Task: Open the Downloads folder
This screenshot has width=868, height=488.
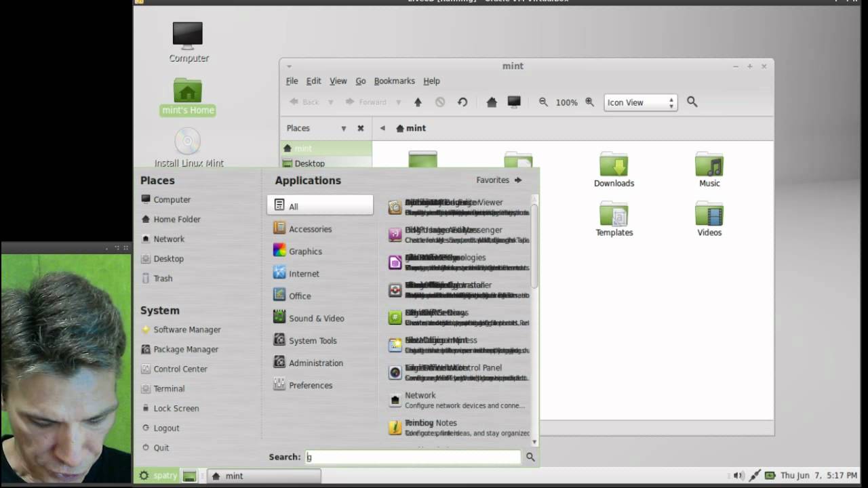Action: click(x=614, y=169)
